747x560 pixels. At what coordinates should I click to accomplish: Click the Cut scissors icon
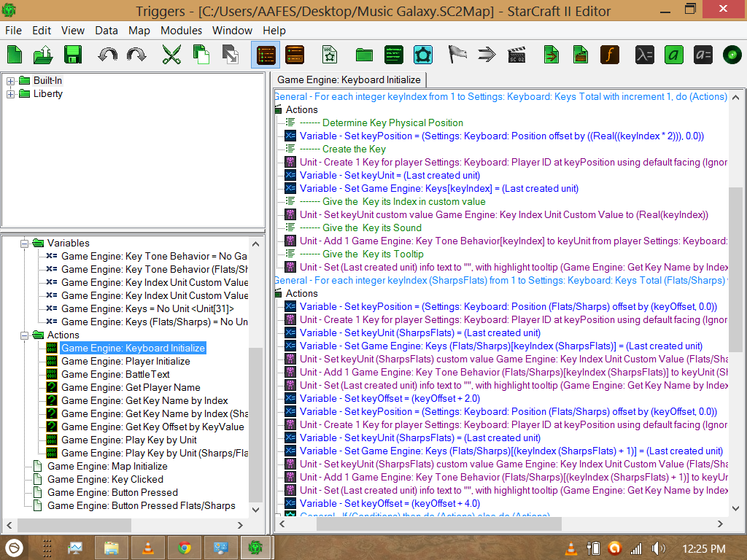171,55
